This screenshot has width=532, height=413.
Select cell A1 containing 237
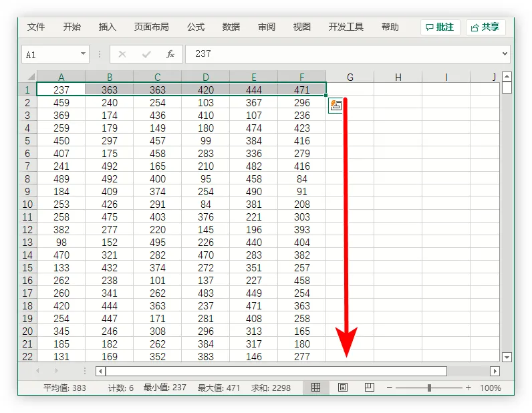point(61,90)
